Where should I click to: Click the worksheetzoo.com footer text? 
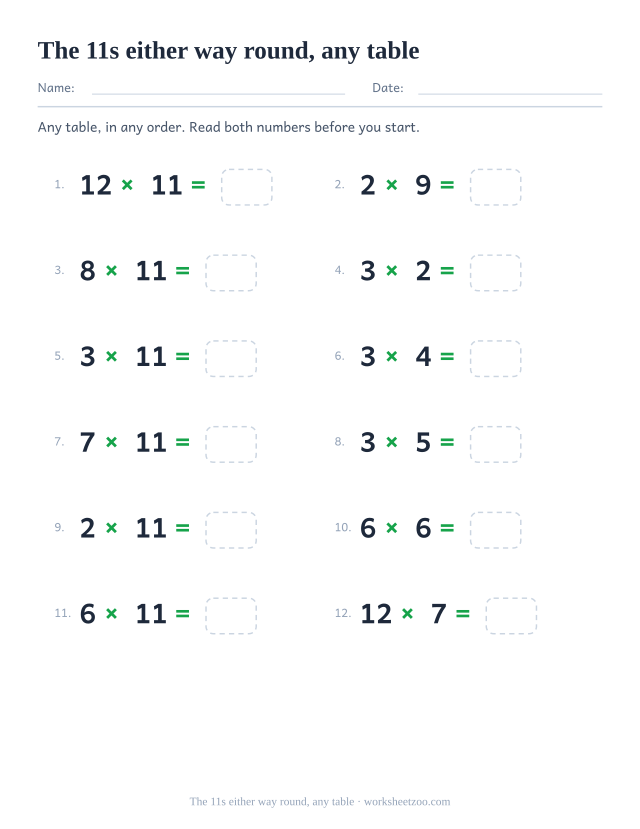tap(407, 802)
